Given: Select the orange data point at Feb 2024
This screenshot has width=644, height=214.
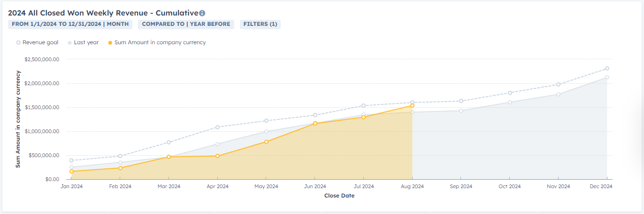Looking at the screenshot, I should click(x=120, y=168).
